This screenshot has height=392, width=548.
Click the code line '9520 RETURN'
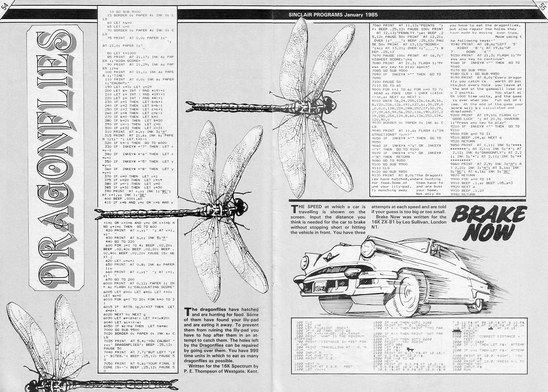(x=463, y=141)
